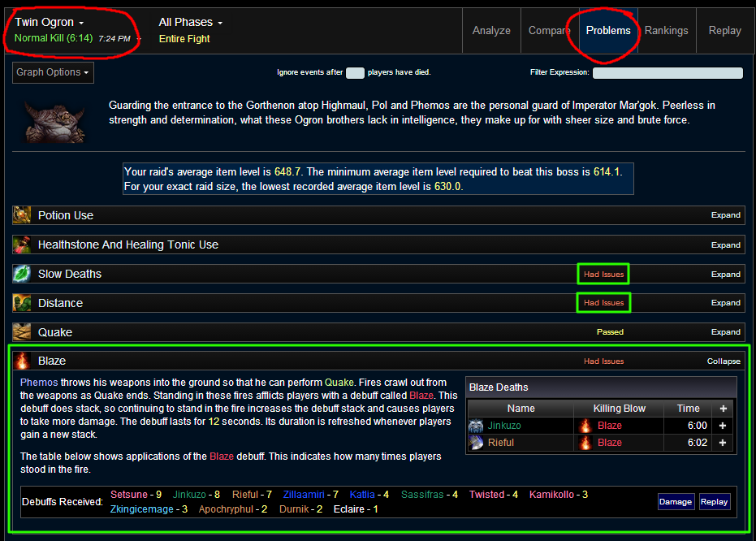The image size is (756, 541).
Task: Click the Healthstone And Healing Tonic icon
Action: pos(22,245)
